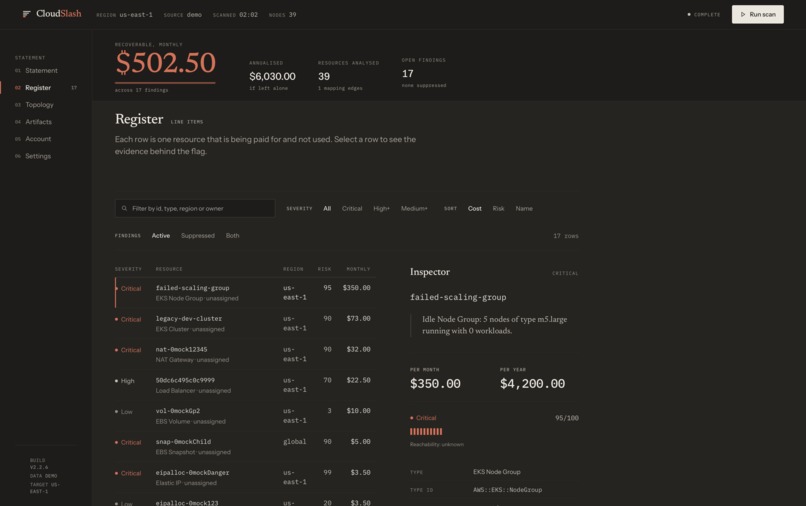This screenshot has height=506, width=806.
Task: Click the 17 rows count label
Action: coord(566,236)
